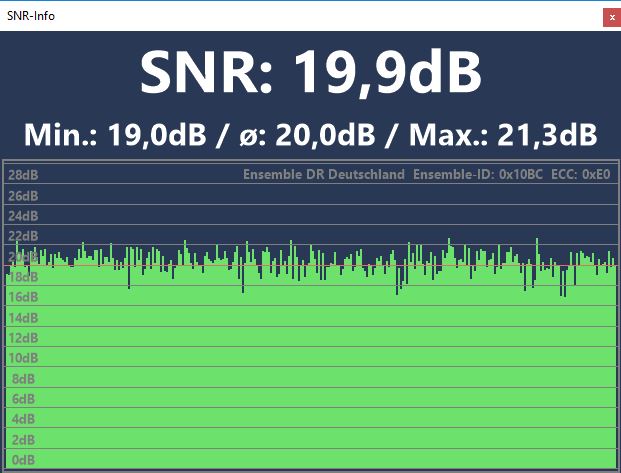This screenshot has width=621, height=473.
Task: Click the 14dB axis label
Action: coord(23,318)
